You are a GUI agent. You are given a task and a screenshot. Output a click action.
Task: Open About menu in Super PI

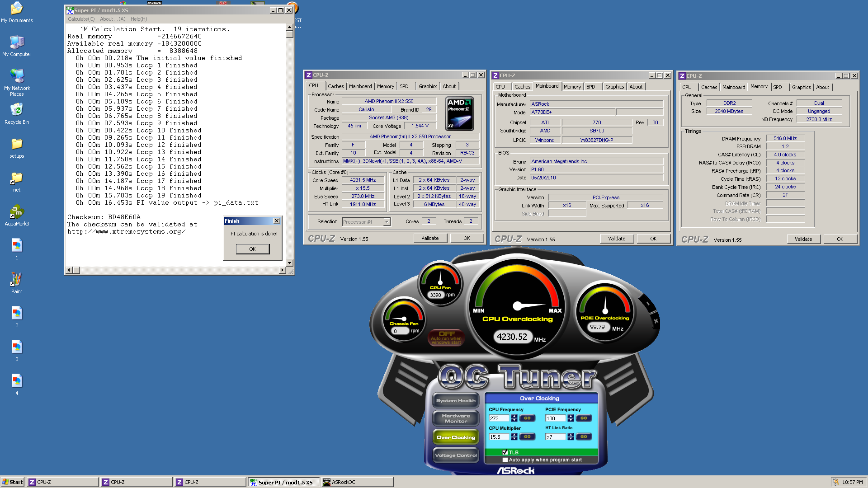click(113, 19)
